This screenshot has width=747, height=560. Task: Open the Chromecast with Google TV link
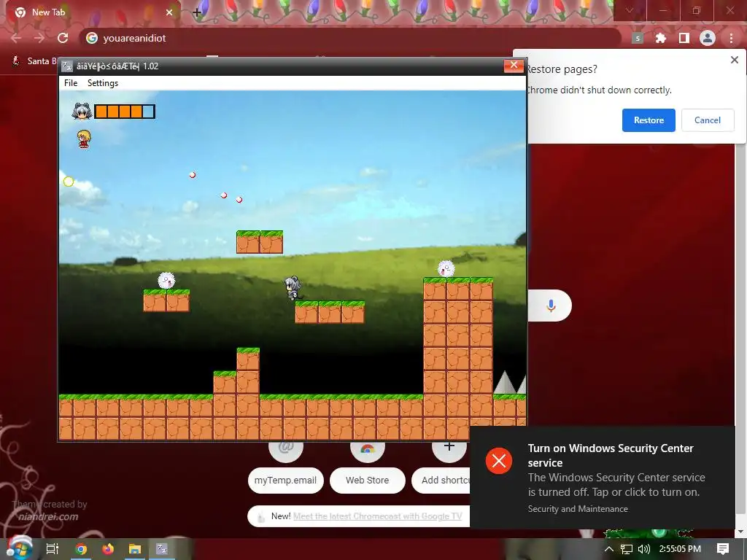pos(377,516)
